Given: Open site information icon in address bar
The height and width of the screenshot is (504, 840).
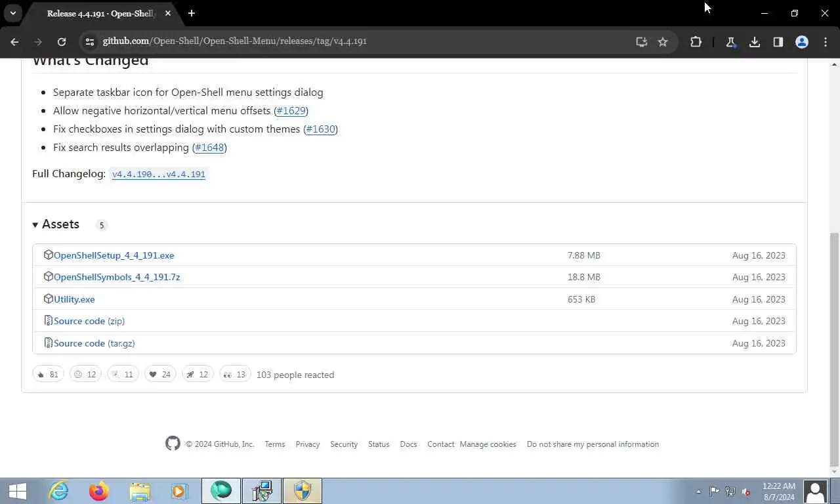Looking at the screenshot, I should 90,41.
